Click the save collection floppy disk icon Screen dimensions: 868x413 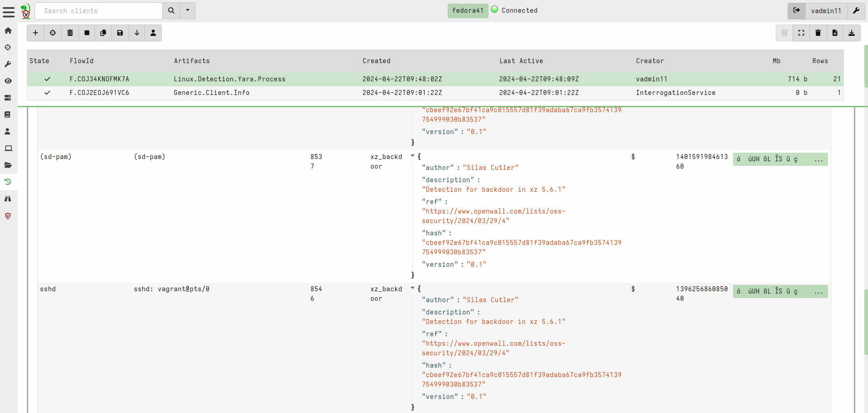click(120, 33)
